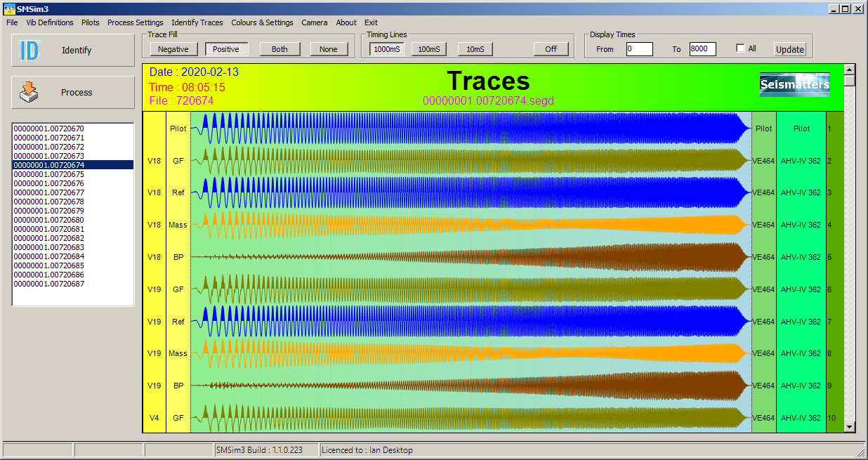868x460 pixels.
Task: Open the Camera menu
Action: coord(314,22)
